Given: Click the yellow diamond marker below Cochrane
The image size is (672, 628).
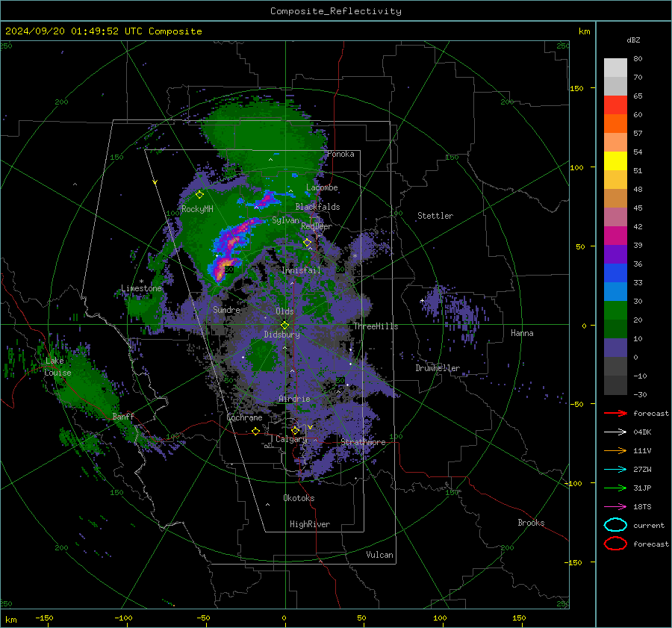Looking at the screenshot, I should 256,431.
